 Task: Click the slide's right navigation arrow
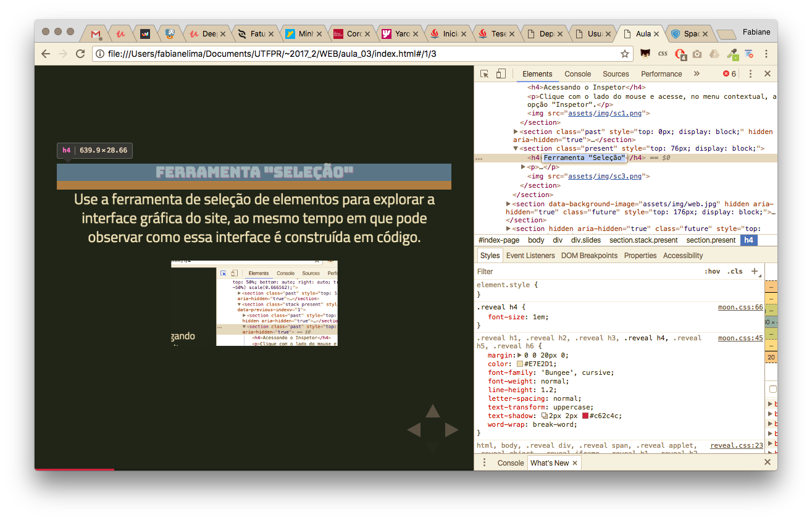tap(452, 430)
